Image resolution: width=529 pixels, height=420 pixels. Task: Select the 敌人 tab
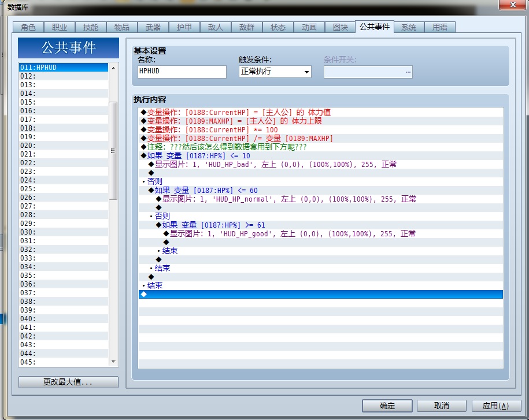tap(216, 27)
